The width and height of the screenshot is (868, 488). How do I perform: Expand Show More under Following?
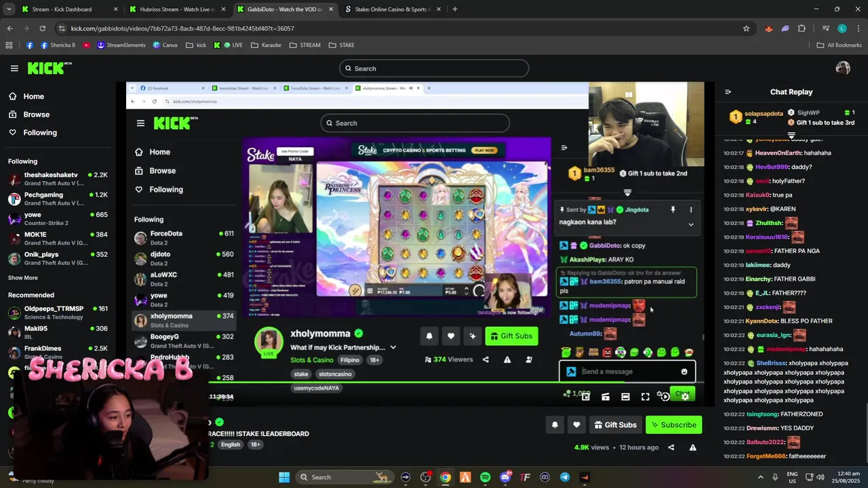[x=23, y=278]
